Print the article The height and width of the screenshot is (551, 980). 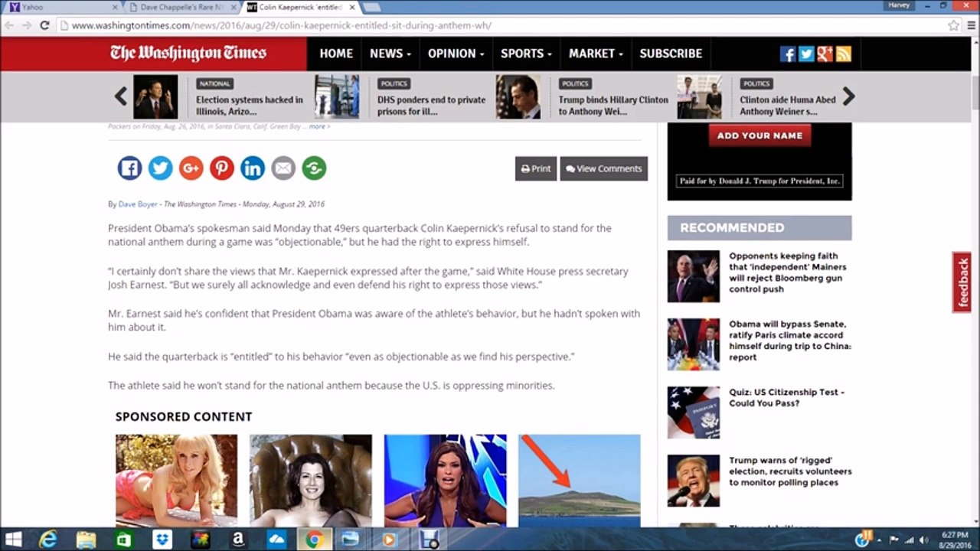point(536,168)
